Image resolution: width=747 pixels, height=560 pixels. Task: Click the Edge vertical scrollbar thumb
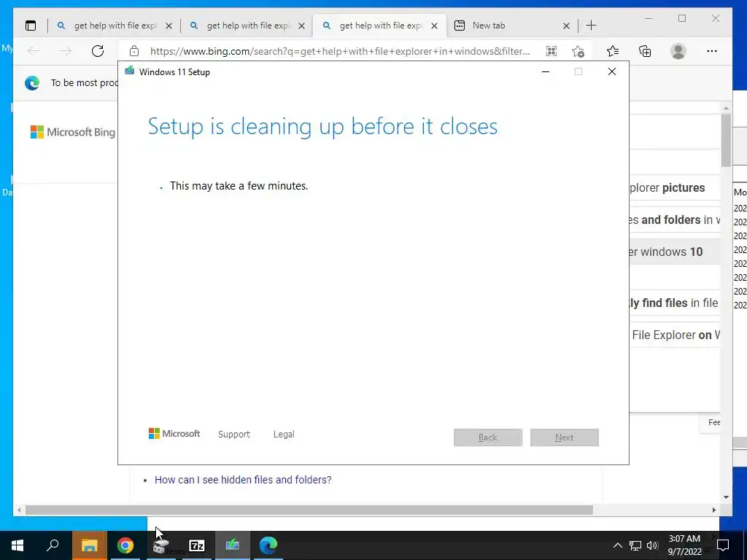pyautogui.click(x=726, y=140)
